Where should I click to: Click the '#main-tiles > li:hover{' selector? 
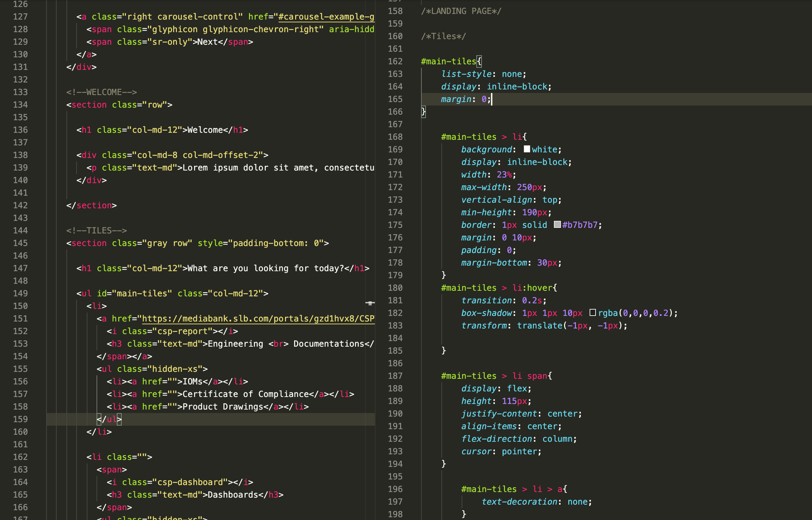tap(499, 288)
